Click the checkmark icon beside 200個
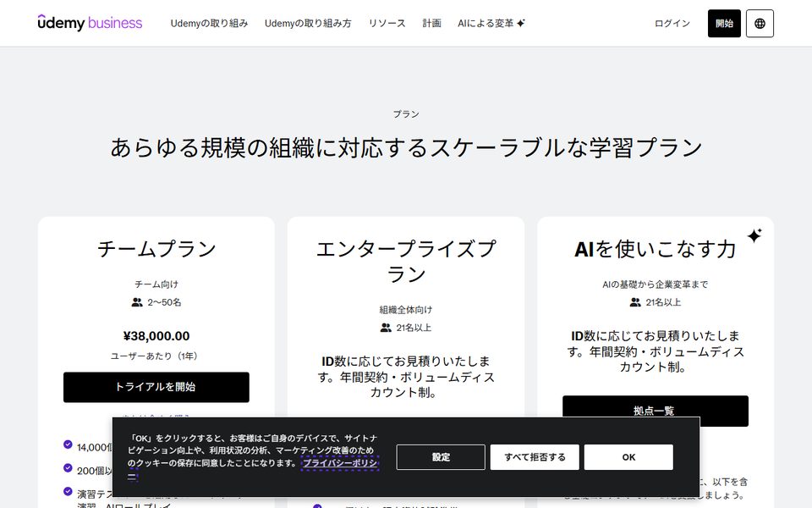Screen dimensions: 812x508 [68, 467]
